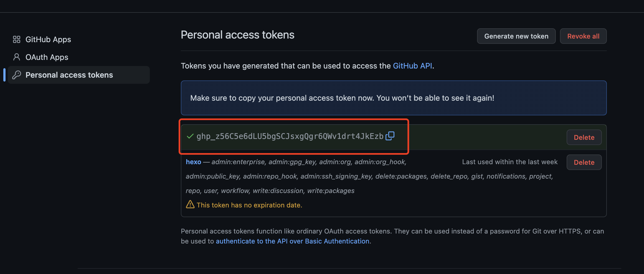Click the GitHub Apps grid icon

(17, 39)
